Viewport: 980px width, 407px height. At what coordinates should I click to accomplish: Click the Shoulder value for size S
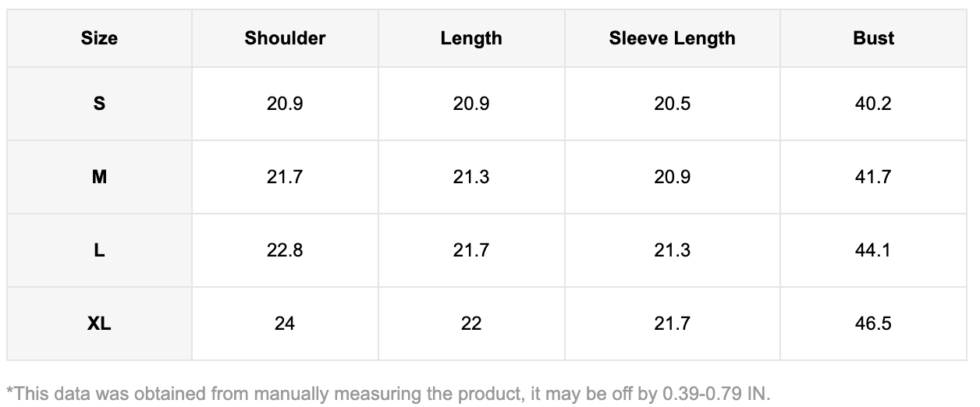(x=285, y=104)
